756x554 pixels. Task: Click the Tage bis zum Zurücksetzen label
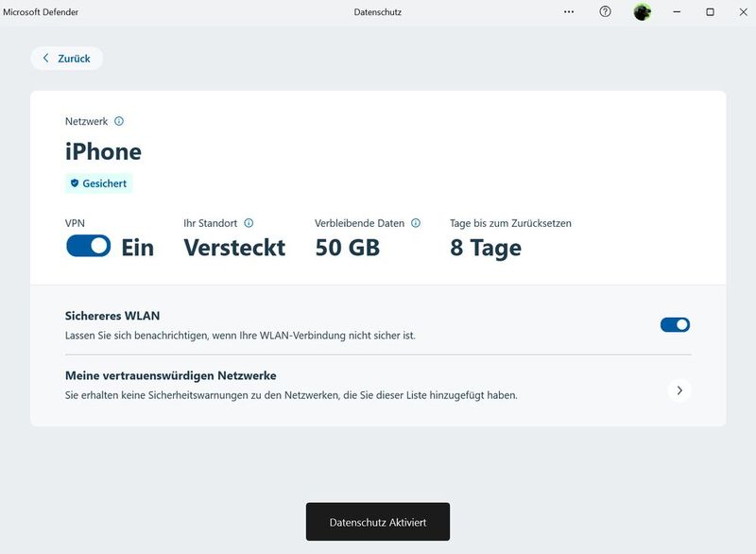coord(510,223)
